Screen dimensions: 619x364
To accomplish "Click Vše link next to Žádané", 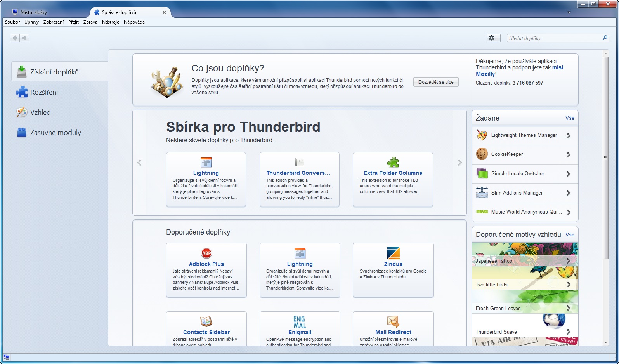I will [570, 118].
